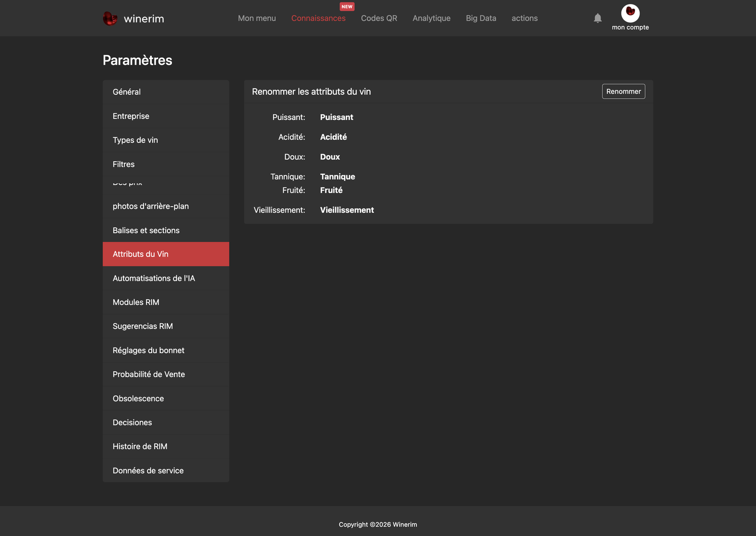Image resolution: width=756 pixels, height=536 pixels.
Task: Open Automatisations de l'IA settings
Action: point(166,278)
